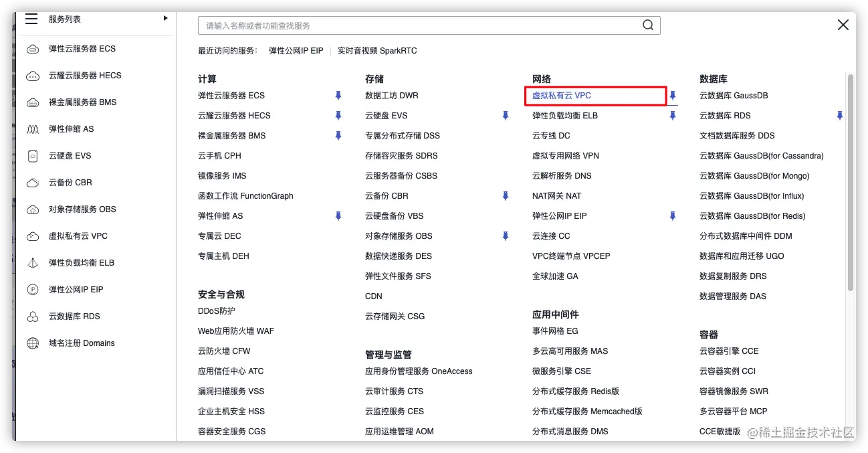Open 云存储网关 CSG
The image size is (868, 453).
(395, 316)
